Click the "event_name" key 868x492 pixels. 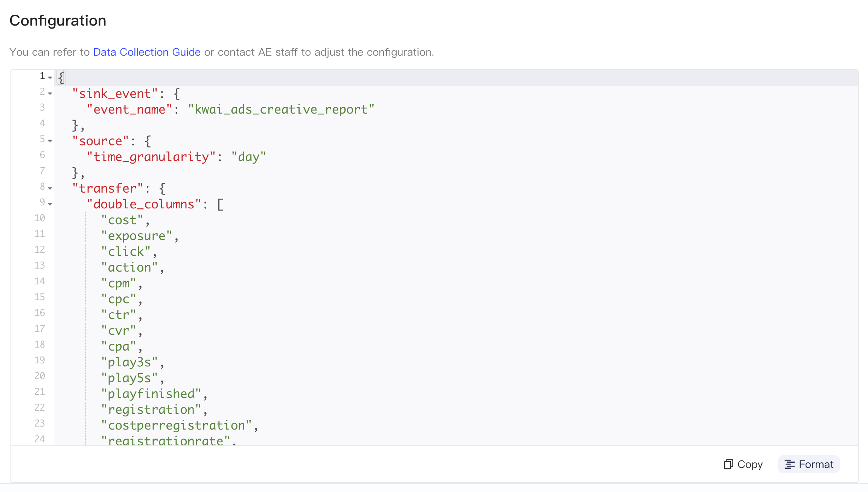click(129, 109)
